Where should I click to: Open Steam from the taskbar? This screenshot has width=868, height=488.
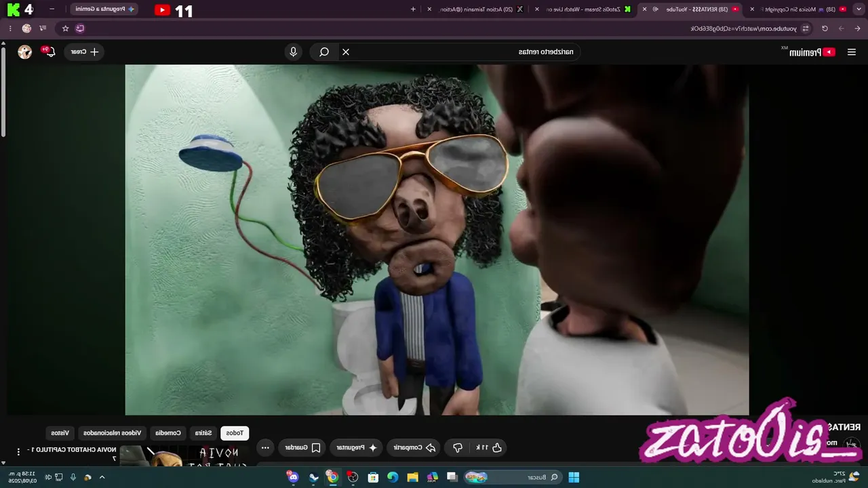tap(313, 477)
